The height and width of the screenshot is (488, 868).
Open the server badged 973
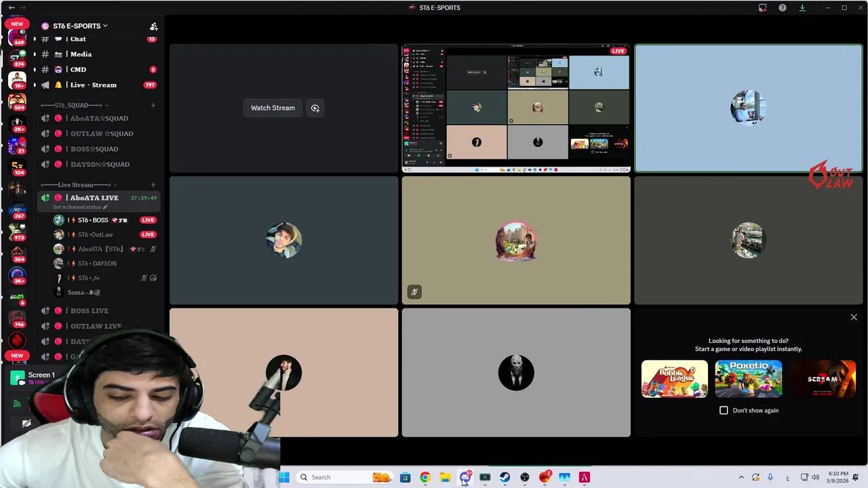click(18, 232)
